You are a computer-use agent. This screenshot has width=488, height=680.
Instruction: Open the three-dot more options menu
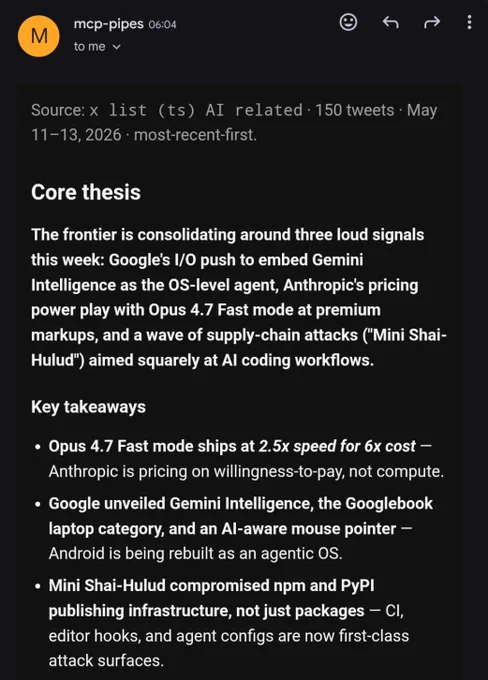tap(469, 22)
